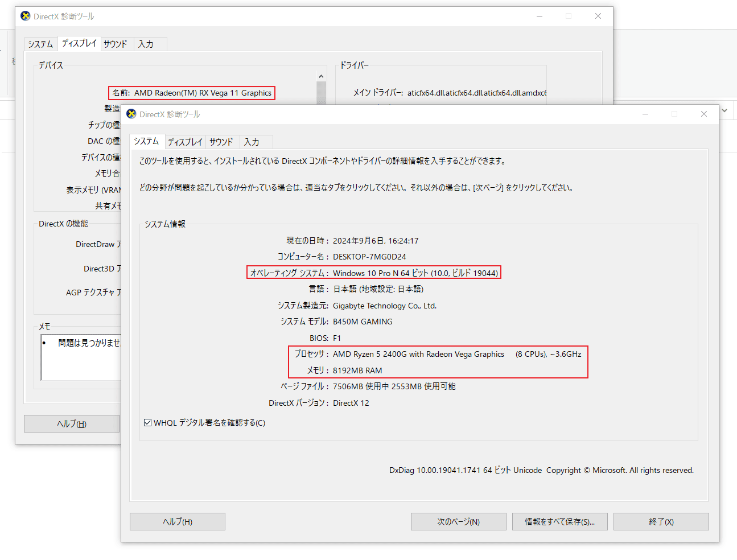Screen dimensions: 737x560
Task: Select システム tab in back window
Action: 40,44
